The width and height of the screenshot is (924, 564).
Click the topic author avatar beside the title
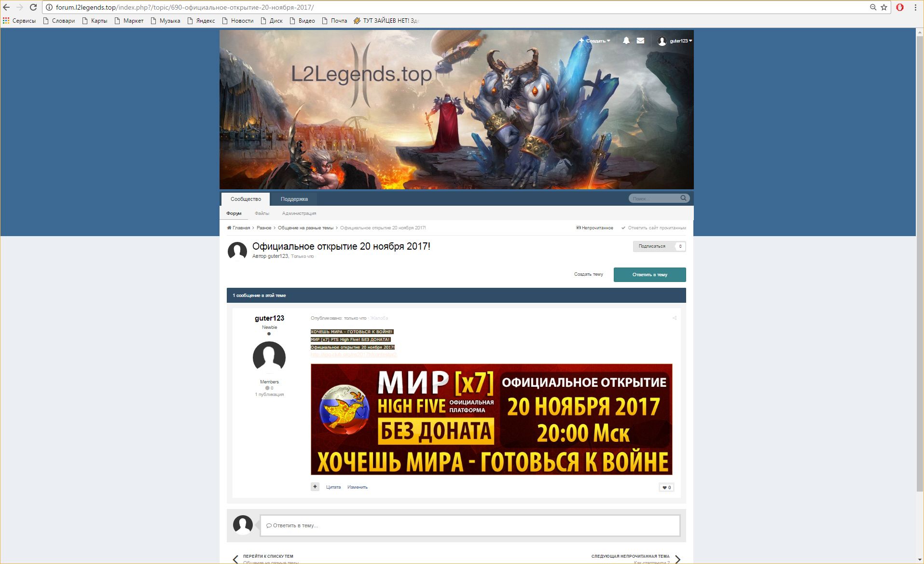[237, 251]
